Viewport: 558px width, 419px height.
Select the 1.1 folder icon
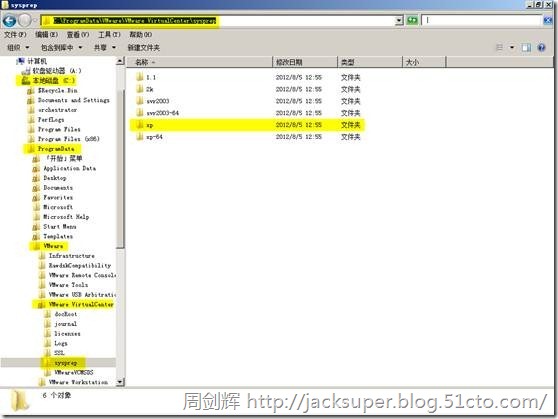pos(140,77)
